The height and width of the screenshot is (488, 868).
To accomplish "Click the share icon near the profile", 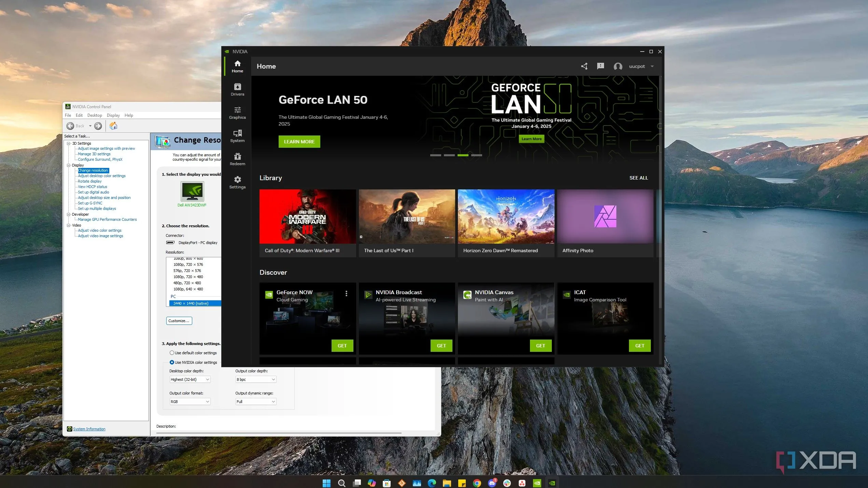I will (584, 66).
